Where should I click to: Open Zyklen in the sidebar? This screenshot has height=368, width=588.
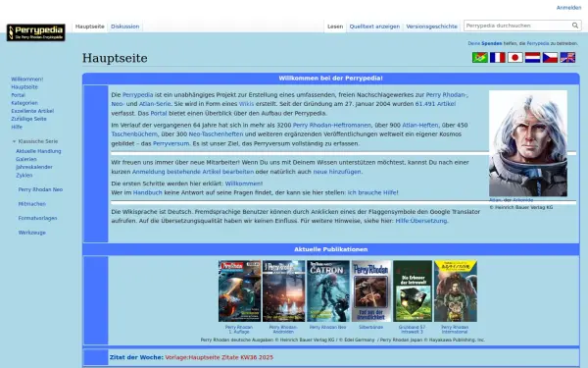click(24, 176)
